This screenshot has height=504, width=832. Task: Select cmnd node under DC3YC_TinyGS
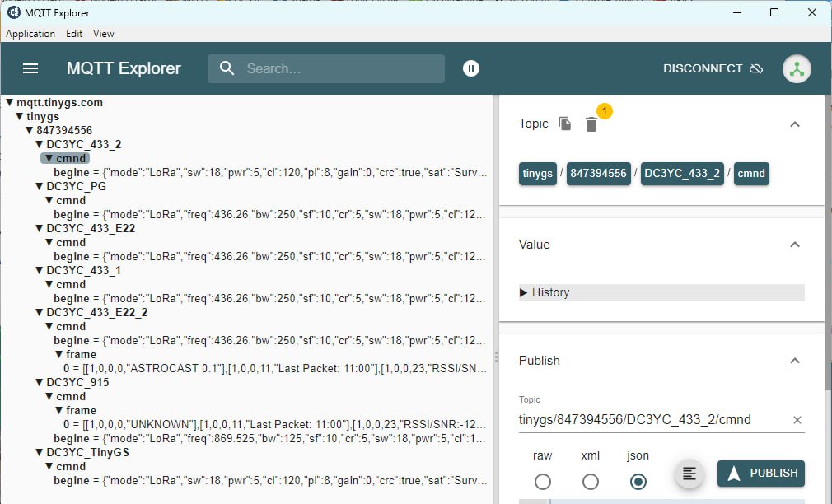pyautogui.click(x=71, y=466)
